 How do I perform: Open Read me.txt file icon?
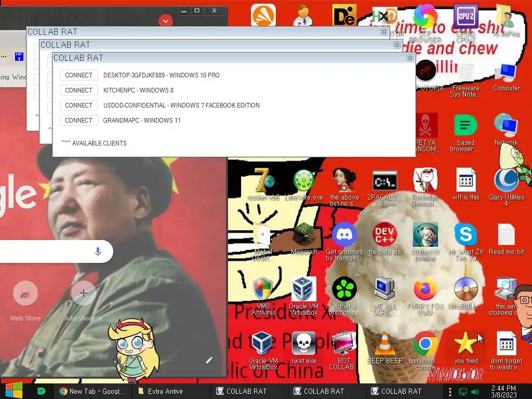506,239
